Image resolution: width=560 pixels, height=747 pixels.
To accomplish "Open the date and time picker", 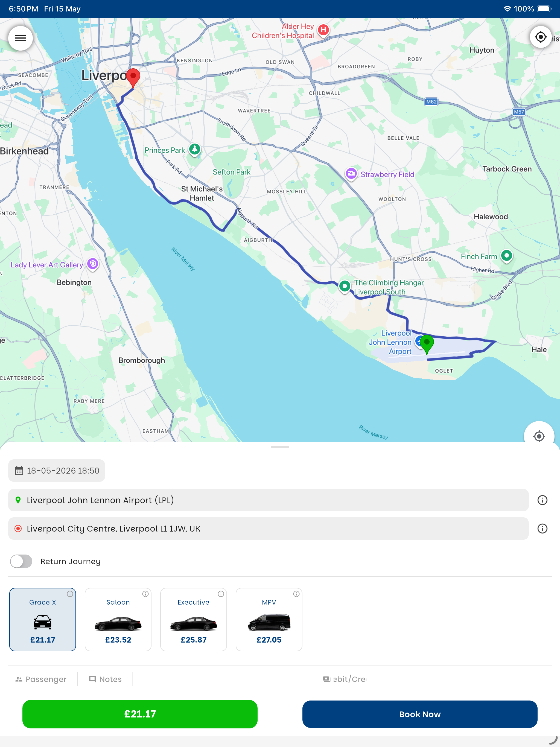I will tap(57, 471).
